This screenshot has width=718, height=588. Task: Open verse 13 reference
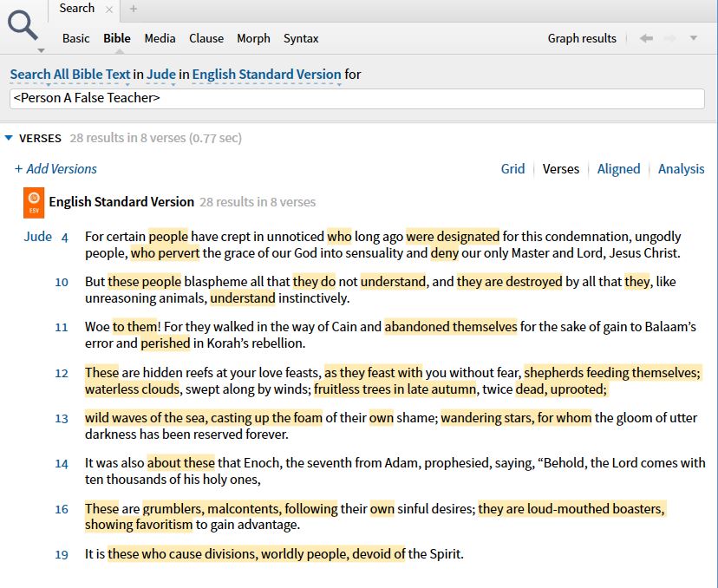(62, 419)
